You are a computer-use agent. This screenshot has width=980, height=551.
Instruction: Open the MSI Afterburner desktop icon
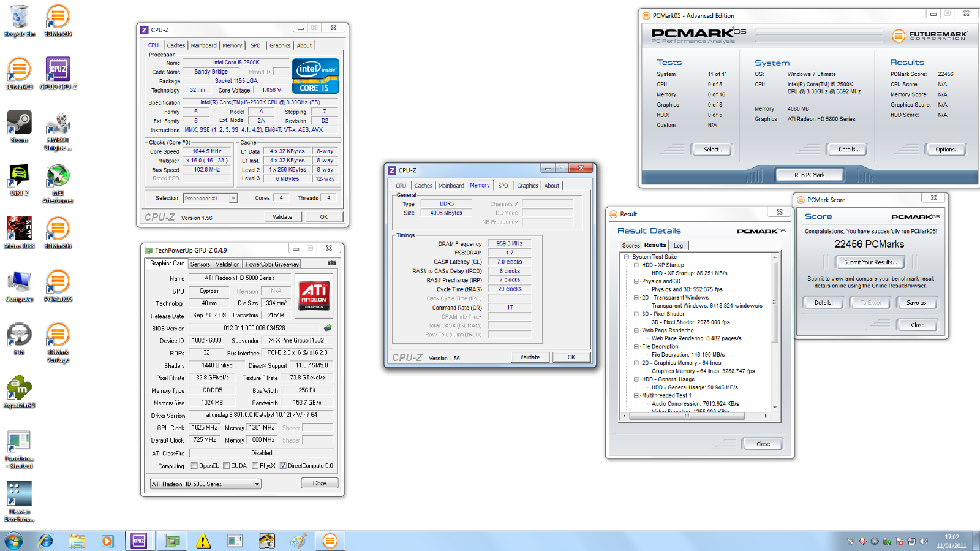tap(58, 184)
